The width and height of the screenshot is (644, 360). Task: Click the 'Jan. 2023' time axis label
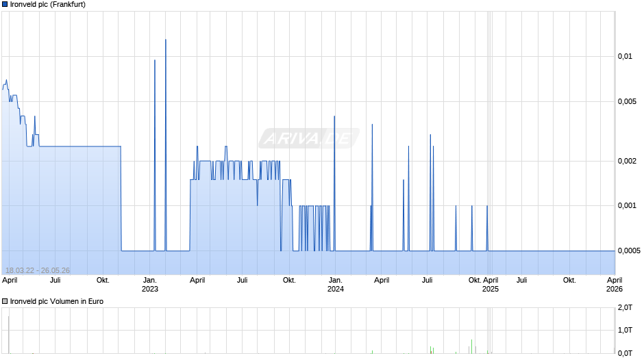[150, 285]
